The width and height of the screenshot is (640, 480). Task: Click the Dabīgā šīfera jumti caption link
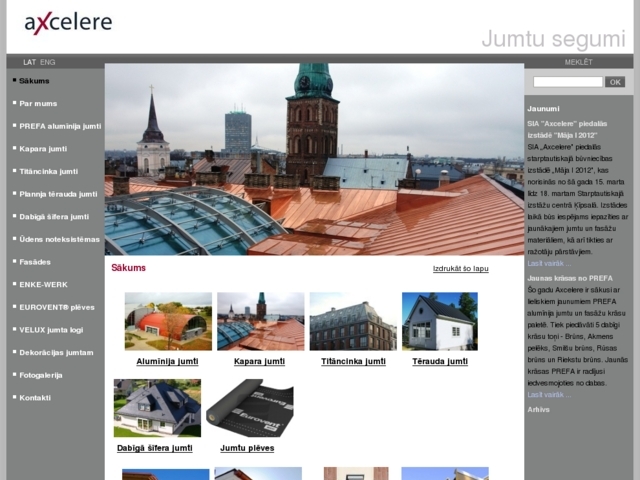(155, 448)
